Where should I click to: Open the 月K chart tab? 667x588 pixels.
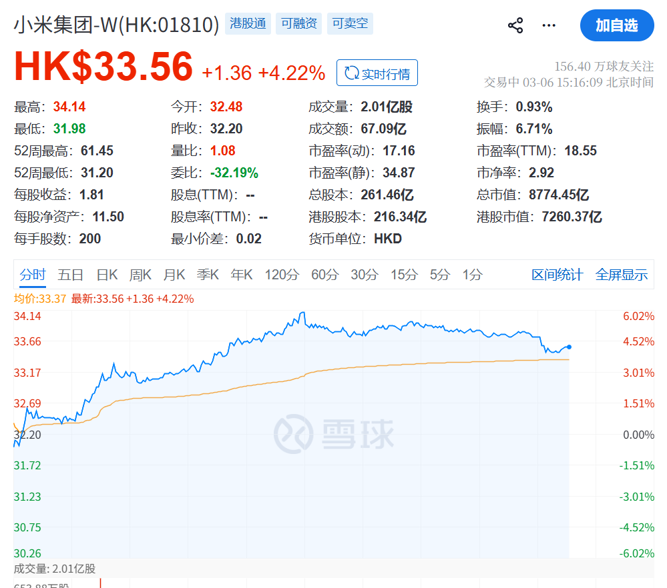click(175, 275)
